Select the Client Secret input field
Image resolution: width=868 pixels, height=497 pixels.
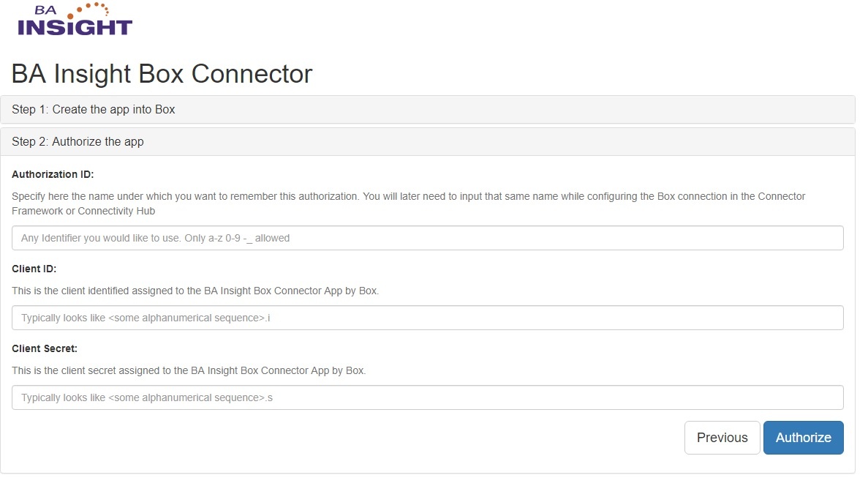[x=427, y=397]
